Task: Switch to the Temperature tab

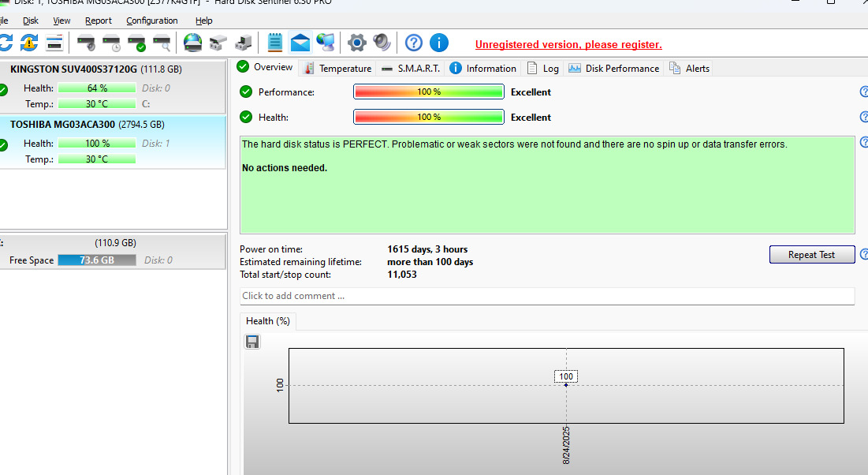Action: pos(337,68)
